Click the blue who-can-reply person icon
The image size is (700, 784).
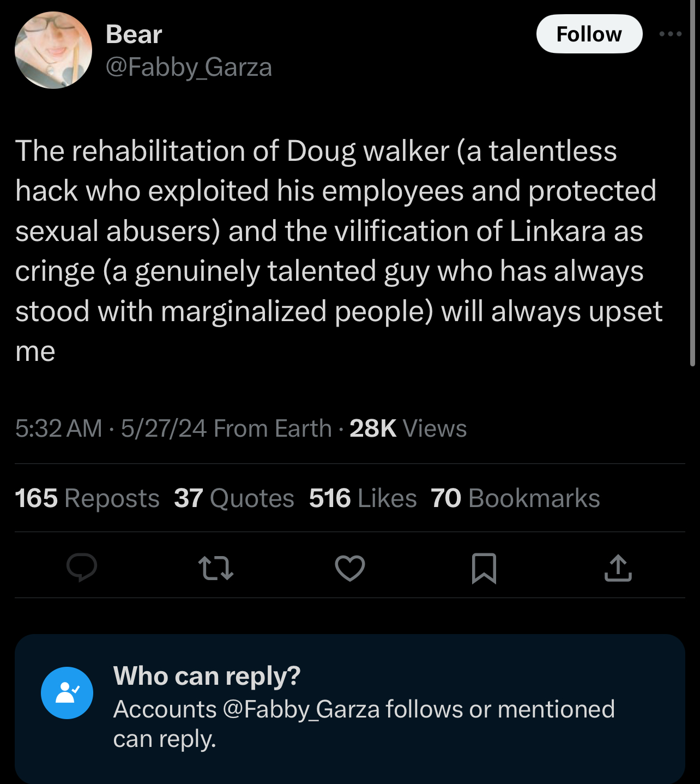click(x=67, y=693)
